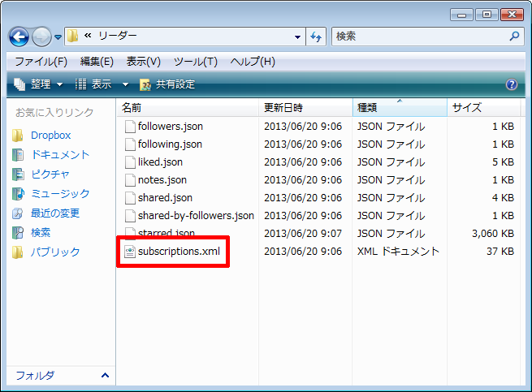Click the 表示 views toolbar button
This screenshot has width=532, height=392.
93,84
